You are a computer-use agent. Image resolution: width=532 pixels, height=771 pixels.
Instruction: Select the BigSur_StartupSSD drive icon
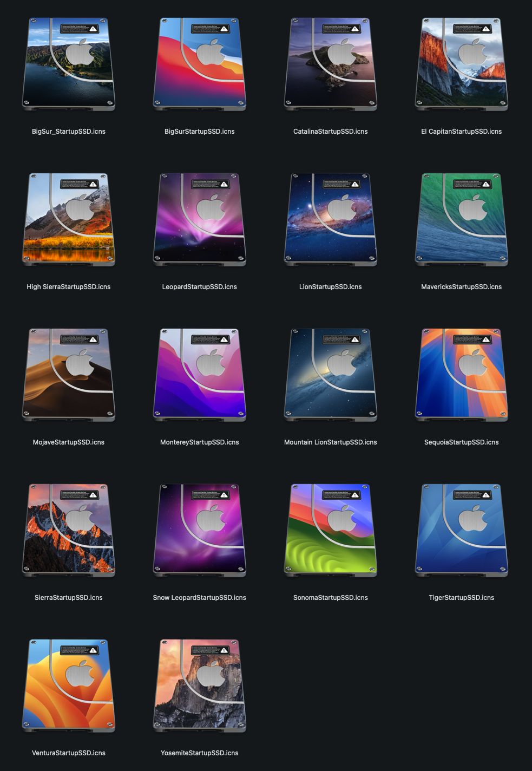(x=69, y=64)
